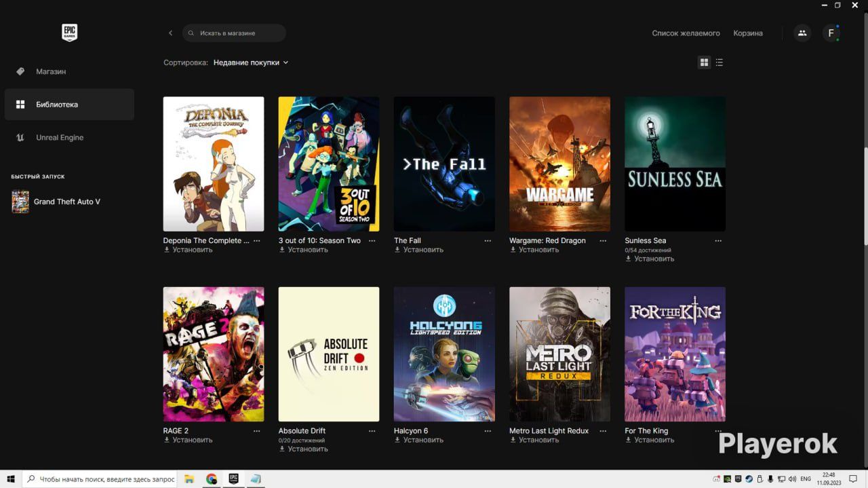Image resolution: width=868 pixels, height=488 pixels.
Task: Open Sunless Sea cover artwork
Action: 675,164
